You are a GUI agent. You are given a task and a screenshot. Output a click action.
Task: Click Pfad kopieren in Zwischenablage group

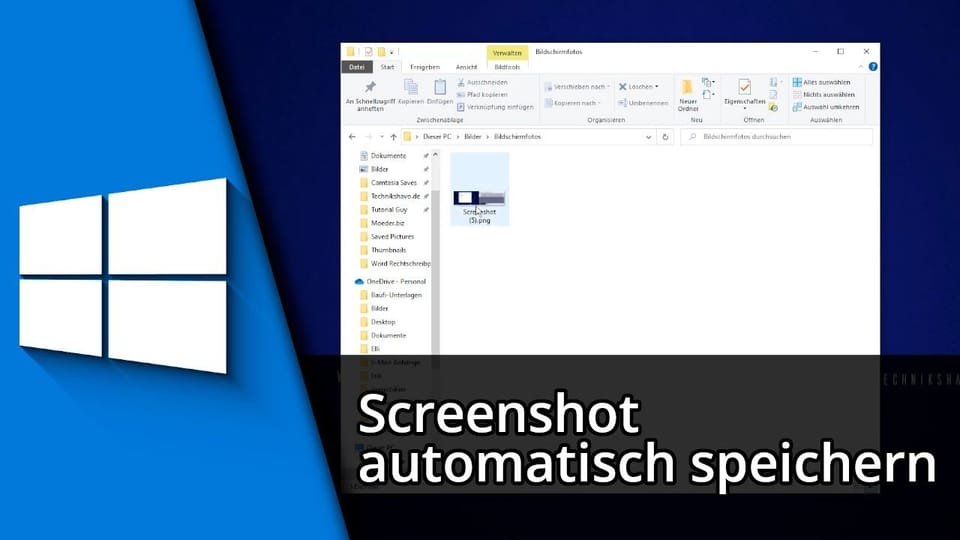tap(482, 94)
